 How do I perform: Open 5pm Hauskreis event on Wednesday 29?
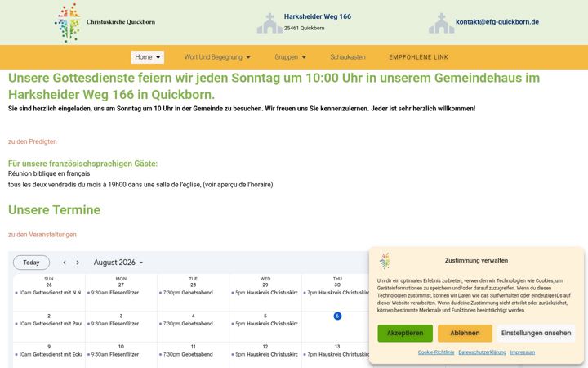[x=265, y=293]
